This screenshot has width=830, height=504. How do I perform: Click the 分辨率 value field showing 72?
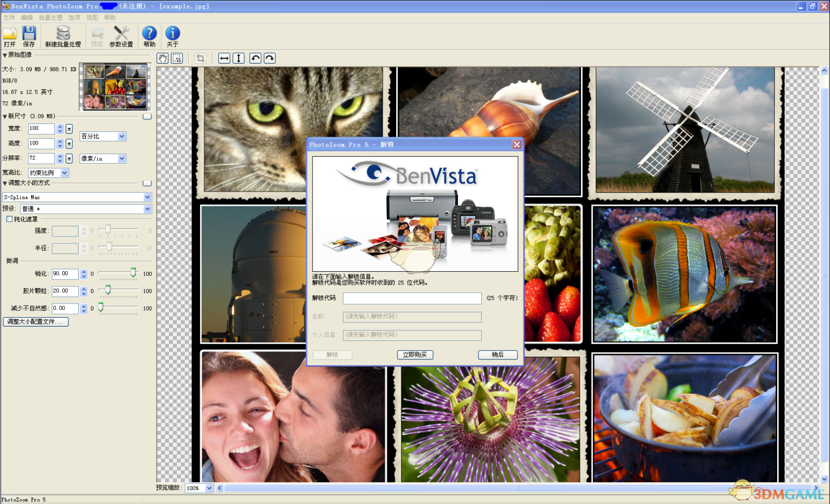(x=41, y=158)
